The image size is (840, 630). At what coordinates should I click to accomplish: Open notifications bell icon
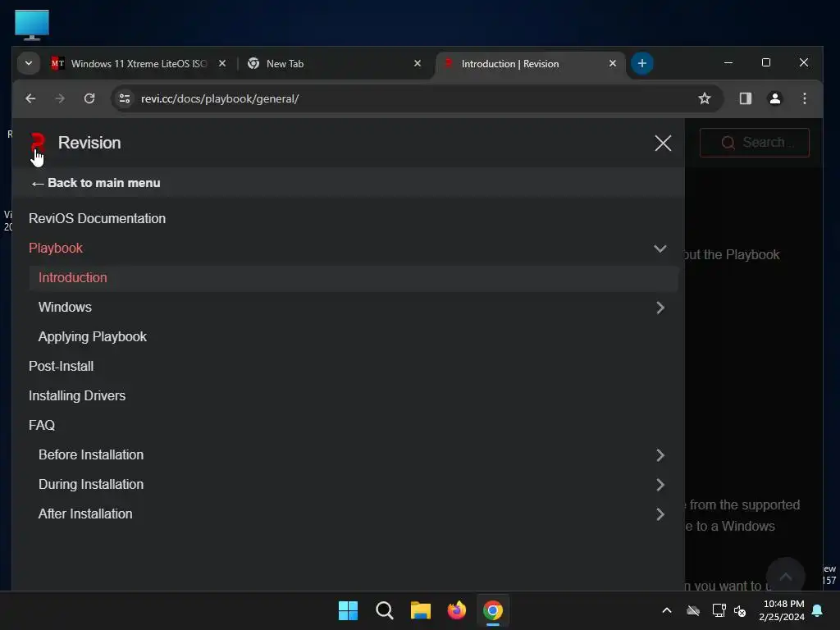coord(818,610)
